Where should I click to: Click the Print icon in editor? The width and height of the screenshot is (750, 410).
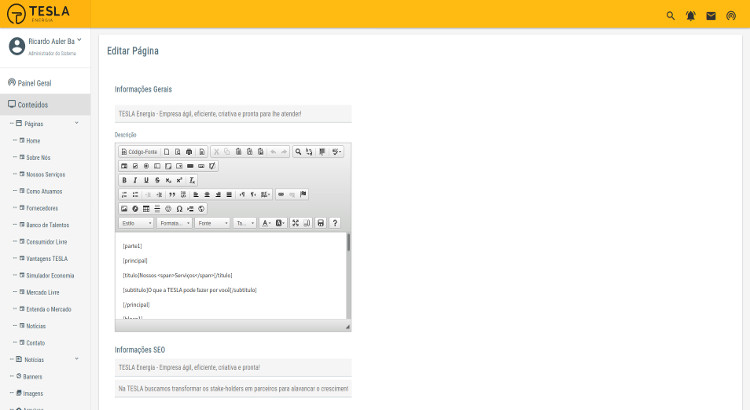click(189, 152)
